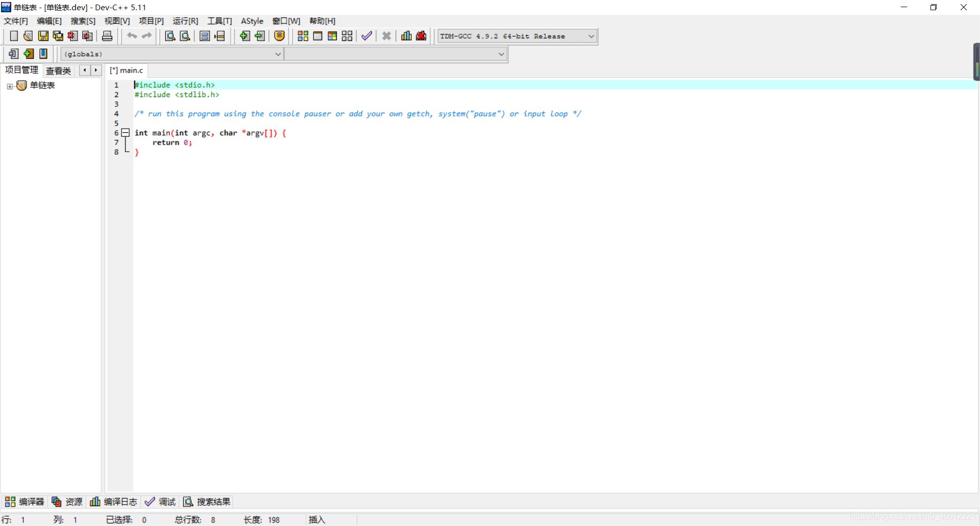The width and height of the screenshot is (980, 526).
Task: Open the 帮助[H] menu
Action: coord(322,21)
